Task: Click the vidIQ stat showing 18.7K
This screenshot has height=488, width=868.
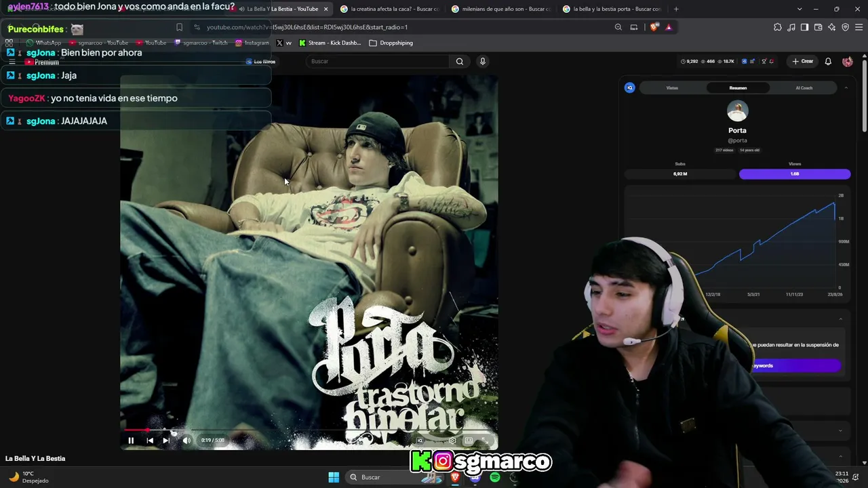Action: [726, 61]
